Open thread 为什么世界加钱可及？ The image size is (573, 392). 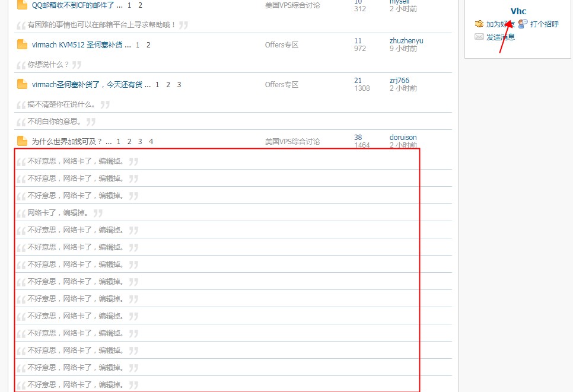66,141
